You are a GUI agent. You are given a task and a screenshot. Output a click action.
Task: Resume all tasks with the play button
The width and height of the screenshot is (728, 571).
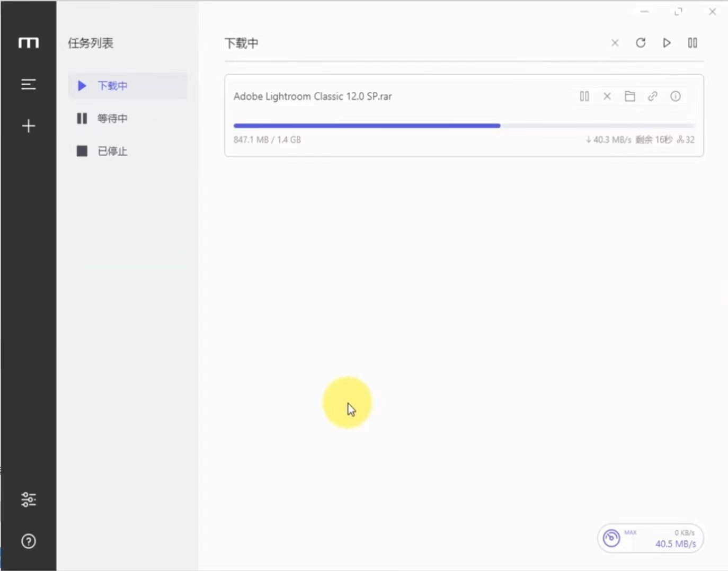(667, 43)
